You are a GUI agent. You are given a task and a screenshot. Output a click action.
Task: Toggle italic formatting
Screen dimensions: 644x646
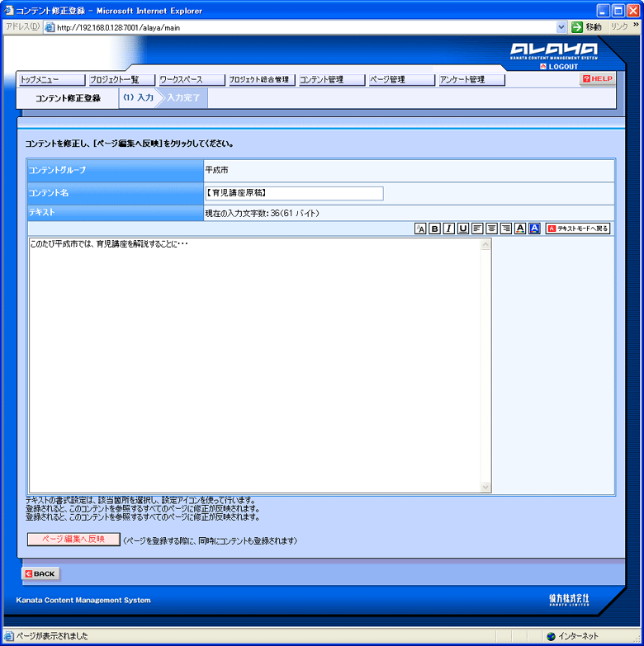[x=448, y=229]
